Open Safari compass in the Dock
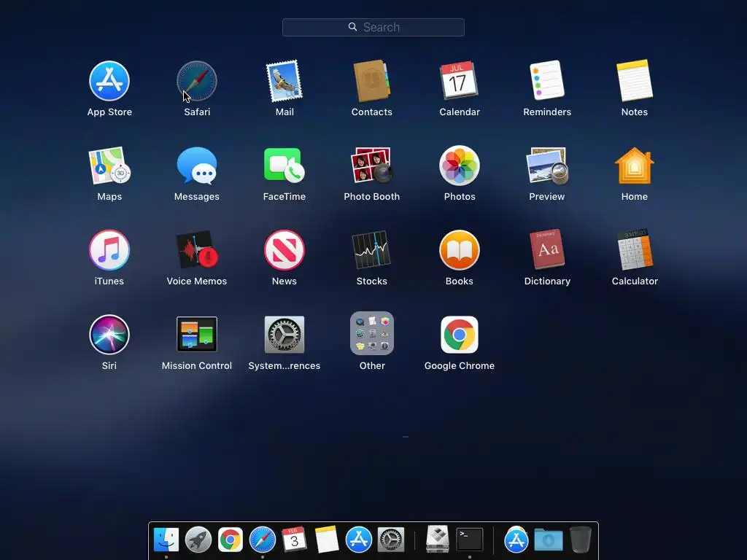The image size is (747, 560). click(x=263, y=540)
